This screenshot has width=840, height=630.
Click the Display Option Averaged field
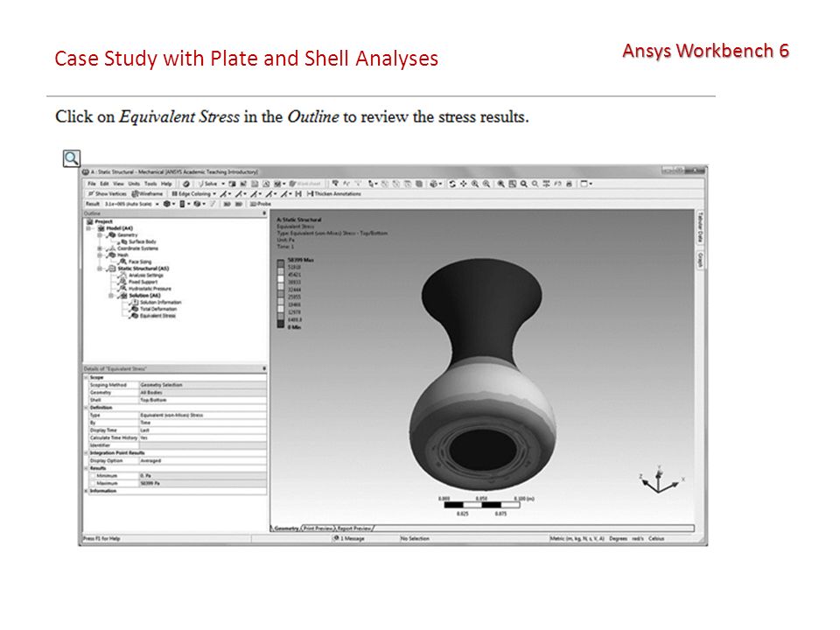pos(203,461)
